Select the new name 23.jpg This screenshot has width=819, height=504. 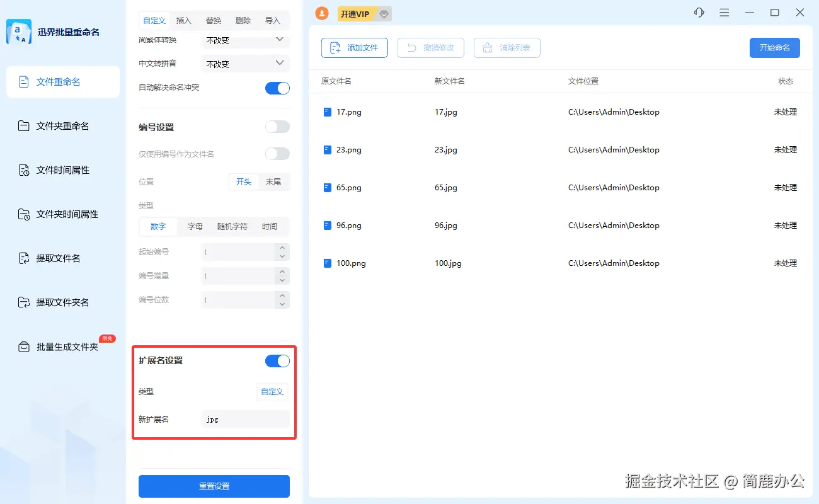(x=446, y=150)
